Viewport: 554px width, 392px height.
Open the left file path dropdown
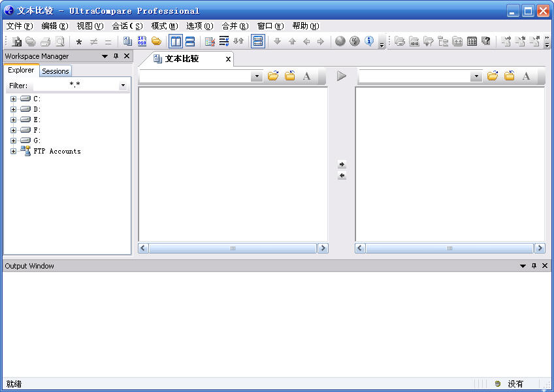[x=256, y=77]
